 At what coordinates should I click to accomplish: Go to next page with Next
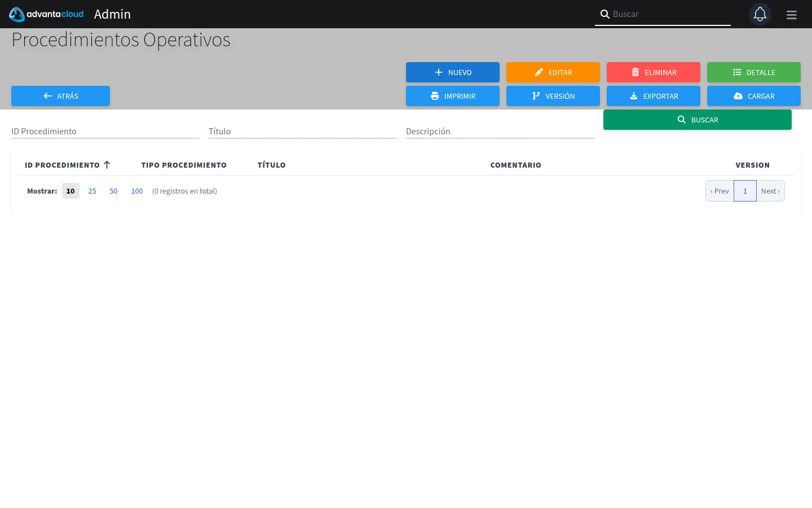coord(770,191)
